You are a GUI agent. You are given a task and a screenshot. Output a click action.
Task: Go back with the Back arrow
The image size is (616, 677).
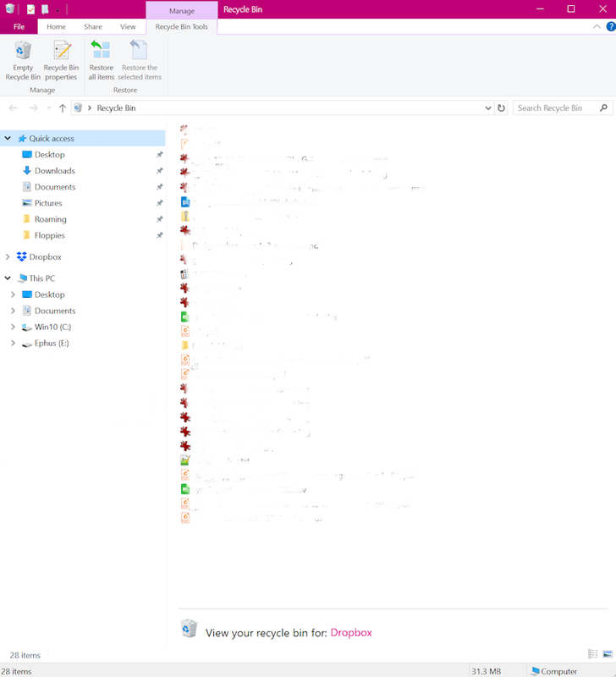pyautogui.click(x=14, y=108)
